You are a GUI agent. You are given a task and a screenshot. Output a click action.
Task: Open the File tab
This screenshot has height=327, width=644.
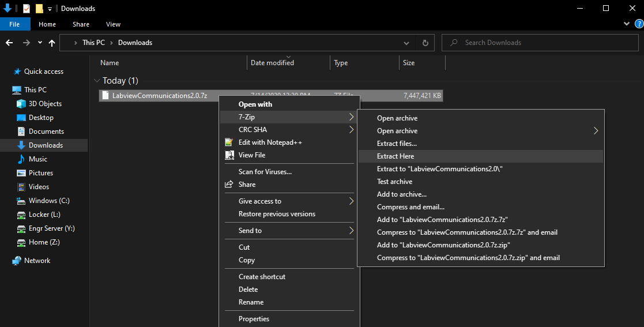[x=14, y=24]
